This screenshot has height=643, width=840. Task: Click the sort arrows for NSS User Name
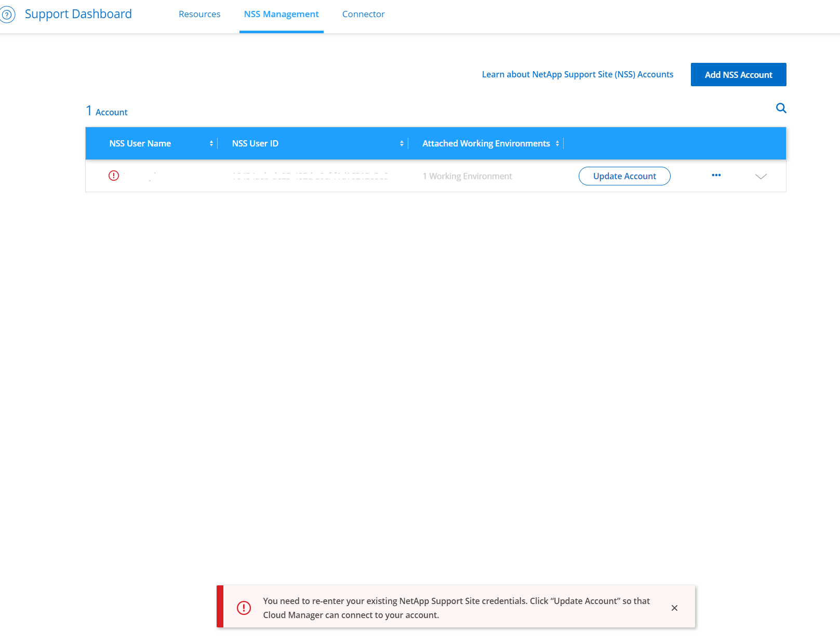[211, 143]
